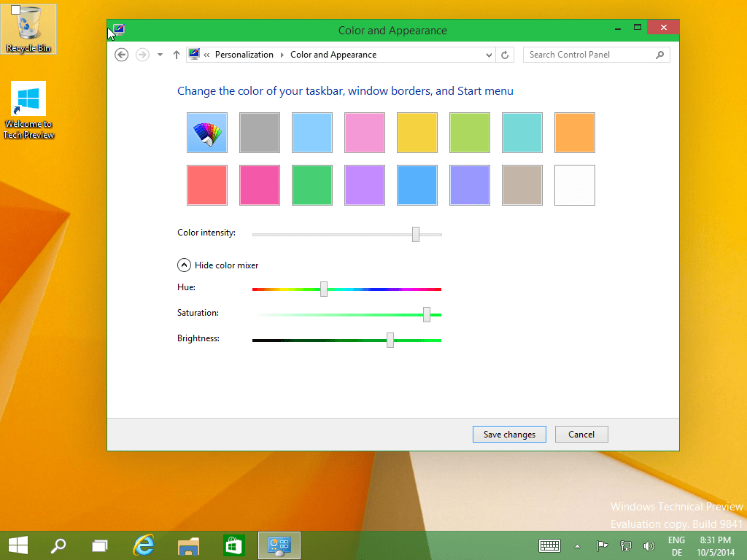Collapse the Hide color mixer expander
This screenshot has height=560, width=747.
[x=185, y=265]
